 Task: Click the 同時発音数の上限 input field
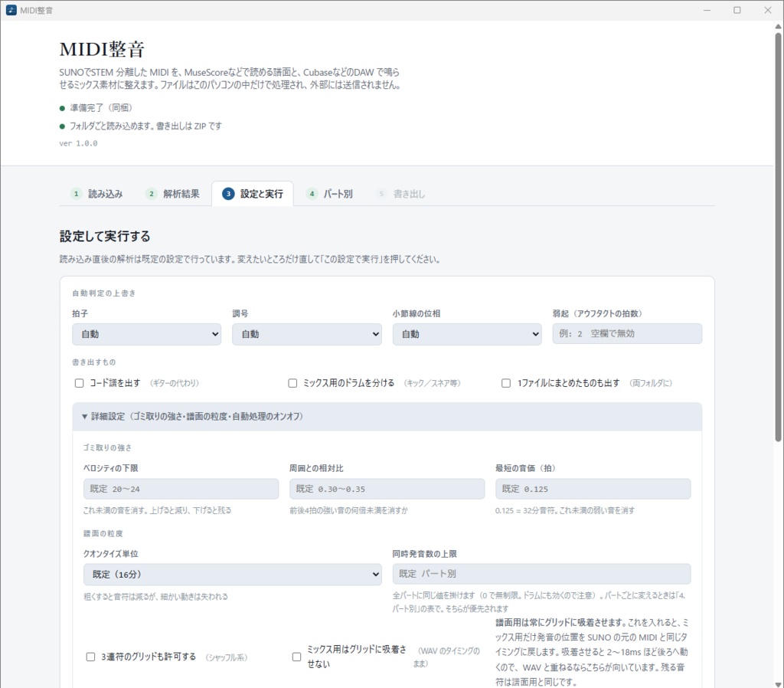[541, 574]
